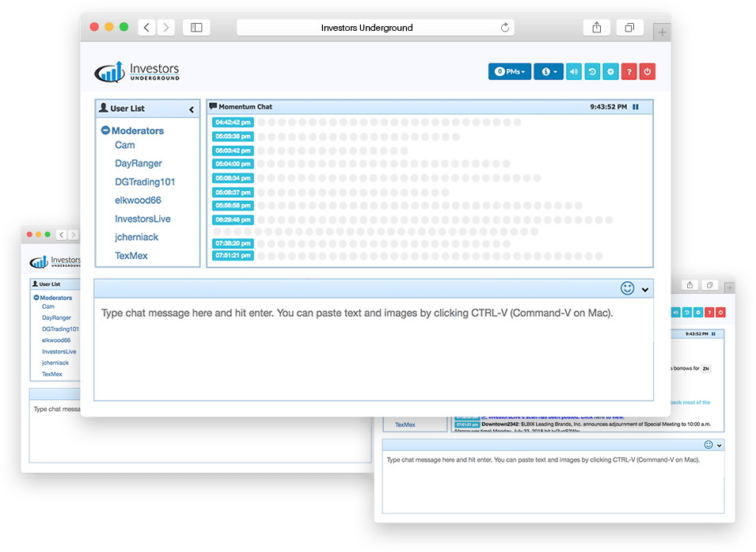Open help icon in back-right window

click(709, 313)
